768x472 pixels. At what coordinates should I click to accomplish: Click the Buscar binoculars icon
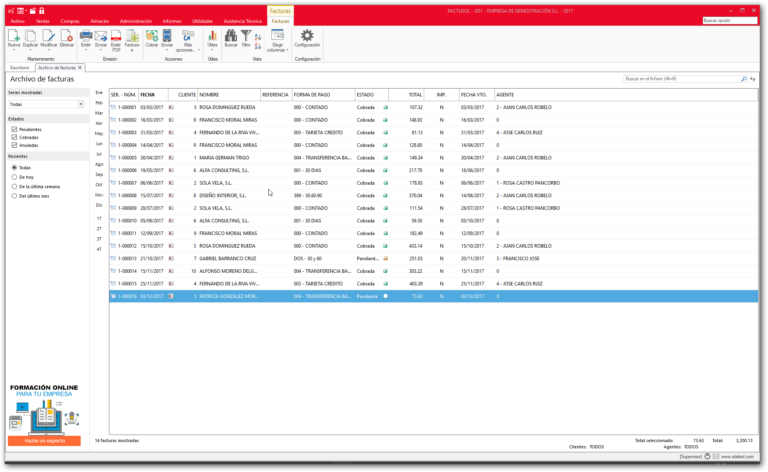[x=231, y=39]
